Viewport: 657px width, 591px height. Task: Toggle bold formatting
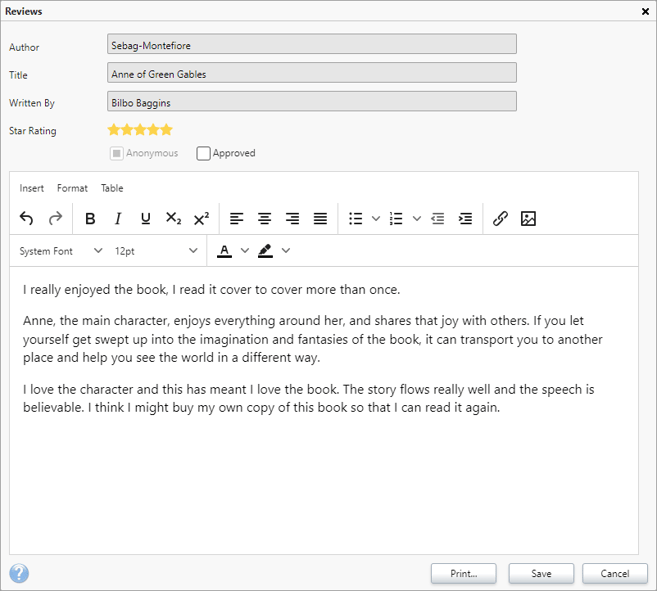(90, 218)
